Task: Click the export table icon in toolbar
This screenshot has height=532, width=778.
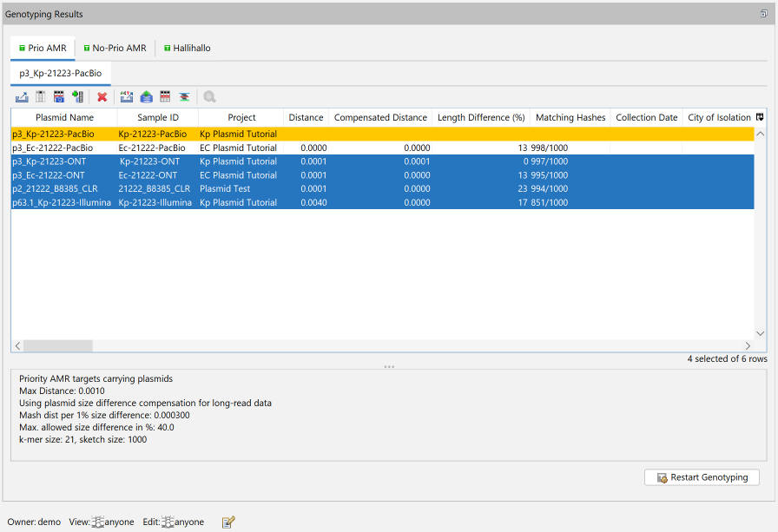Action: (x=22, y=97)
